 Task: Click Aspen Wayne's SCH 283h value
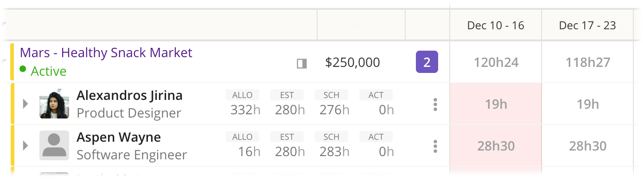(x=334, y=152)
